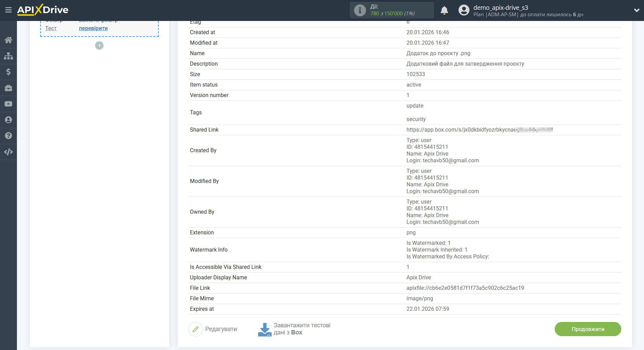Open the billing dollar icon in the sidebar
The width and height of the screenshot is (644, 350).
click(x=8, y=72)
